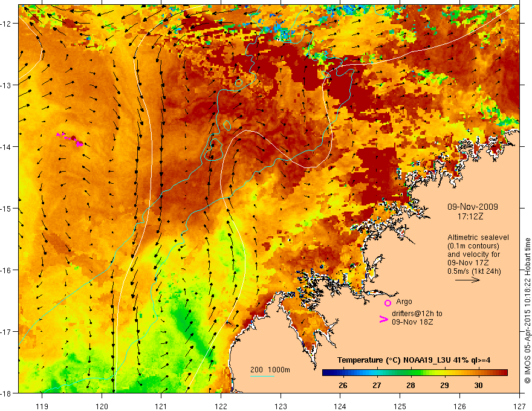This screenshot has height=411, width=532.
Task: Click the magenta drifter track near 14°S
Action: [x=70, y=139]
